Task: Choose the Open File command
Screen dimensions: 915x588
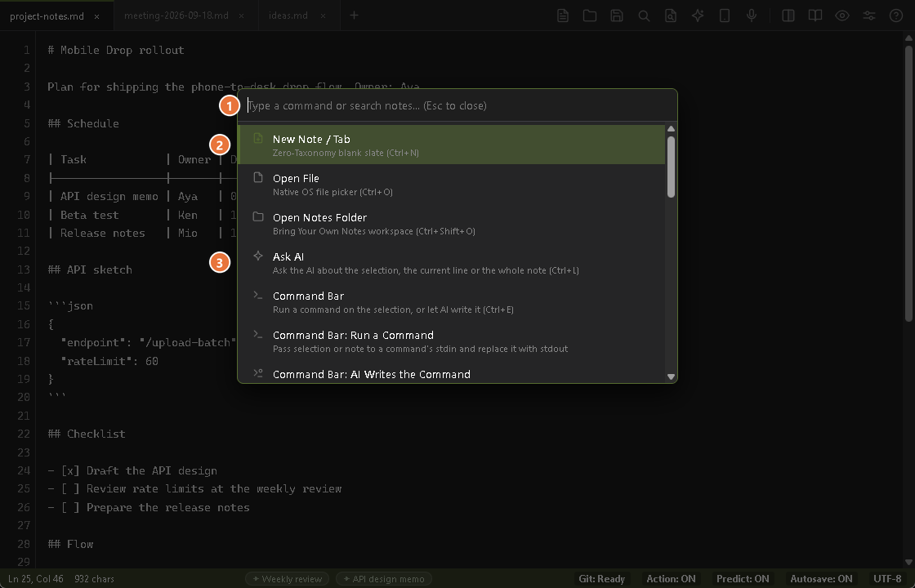Action: [x=451, y=184]
